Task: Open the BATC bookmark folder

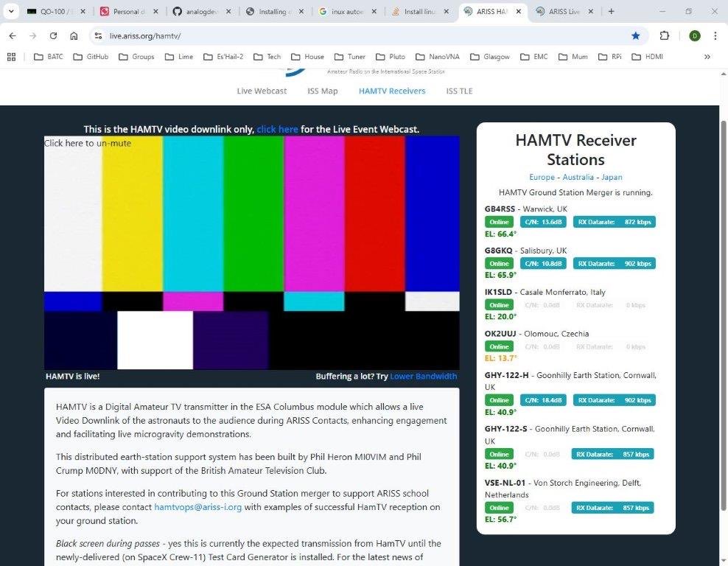Action: [49, 57]
